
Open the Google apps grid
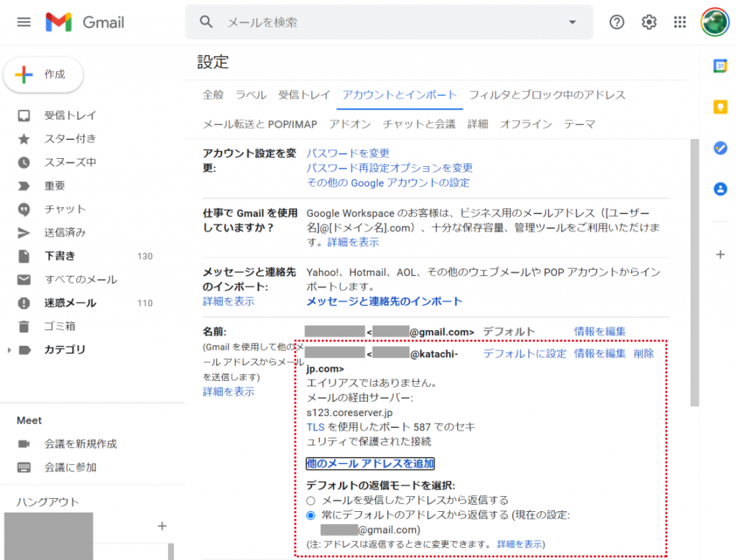(x=680, y=22)
